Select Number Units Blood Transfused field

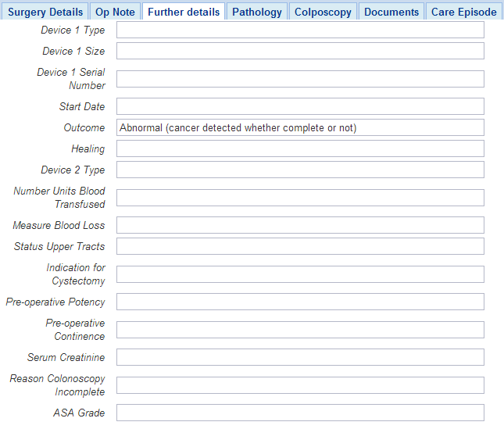[x=300, y=198]
